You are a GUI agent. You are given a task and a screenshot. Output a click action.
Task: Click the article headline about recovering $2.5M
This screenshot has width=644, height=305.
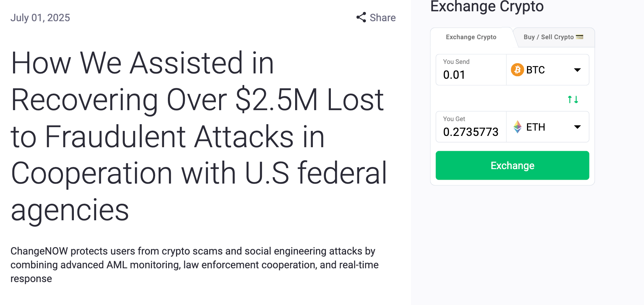pyautogui.click(x=199, y=136)
